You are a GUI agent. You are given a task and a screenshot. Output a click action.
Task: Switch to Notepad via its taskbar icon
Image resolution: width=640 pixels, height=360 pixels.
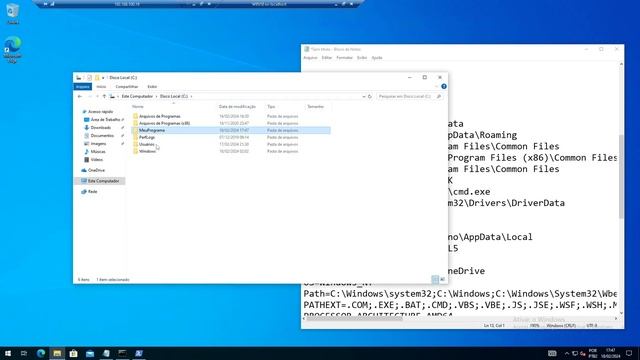point(106,353)
